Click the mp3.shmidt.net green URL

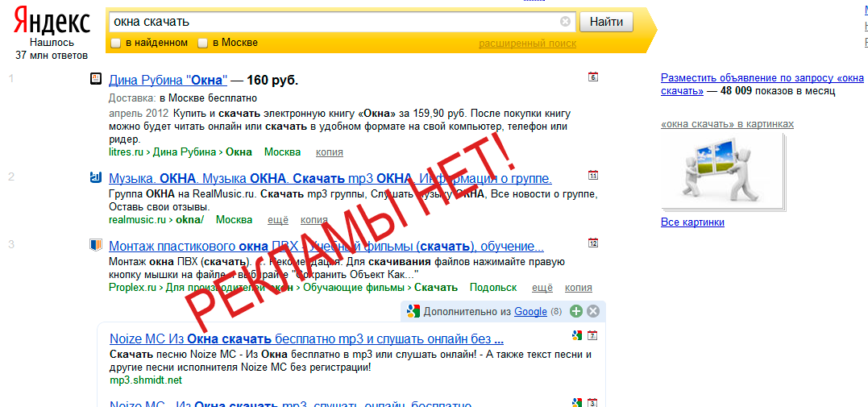coord(146,380)
